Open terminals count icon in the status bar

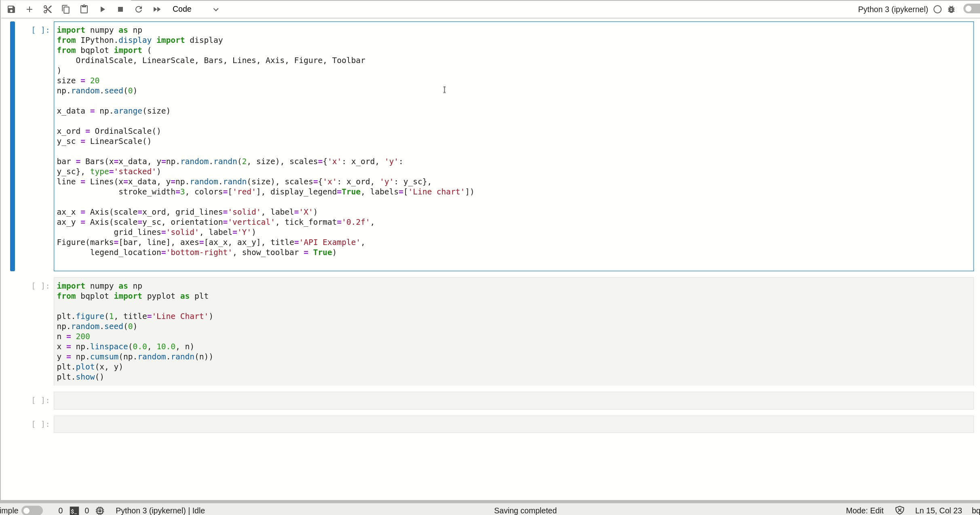click(x=74, y=511)
